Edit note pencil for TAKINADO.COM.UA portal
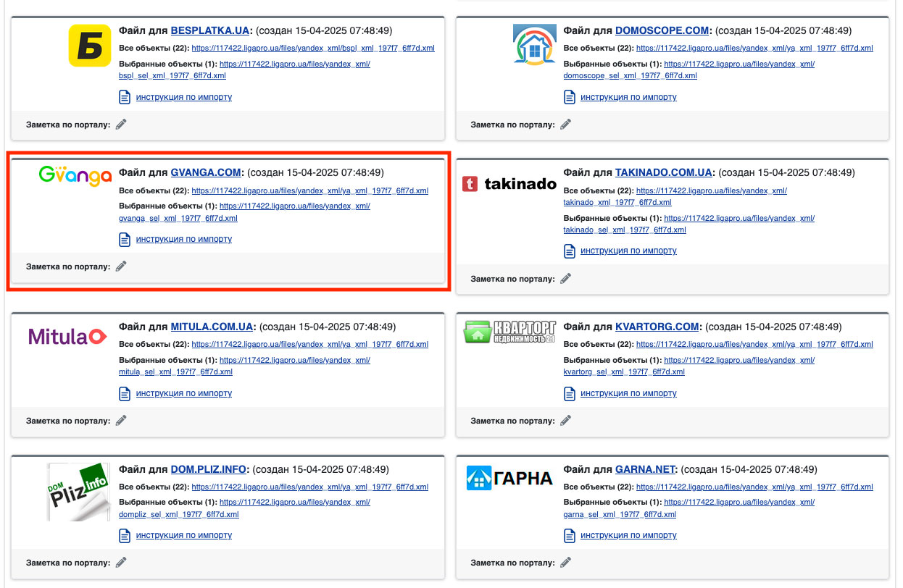This screenshot has width=903, height=588. pyautogui.click(x=565, y=278)
